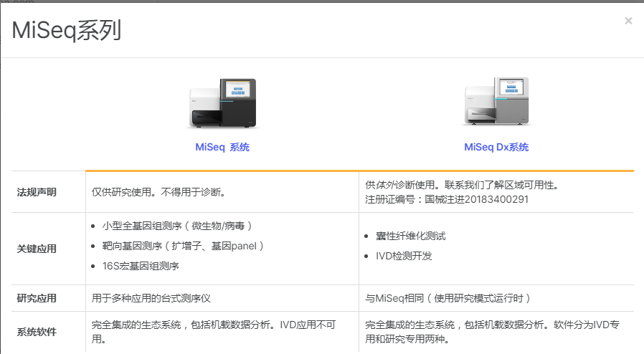Click the MiSeq系列 dialog title
The height and width of the screenshot is (354, 644).
click(67, 30)
